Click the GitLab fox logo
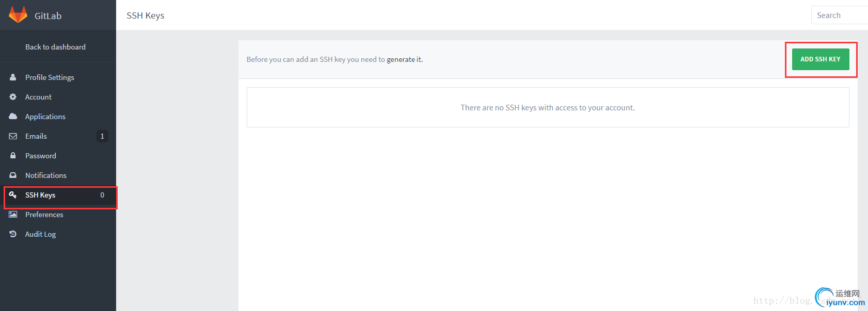 pos(18,15)
